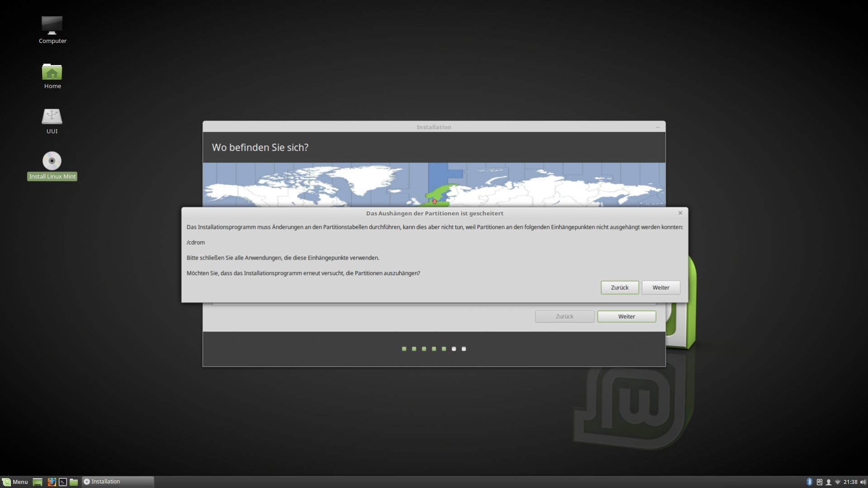
Task: Open the Wi-Fi network tray icon
Action: point(838,482)
